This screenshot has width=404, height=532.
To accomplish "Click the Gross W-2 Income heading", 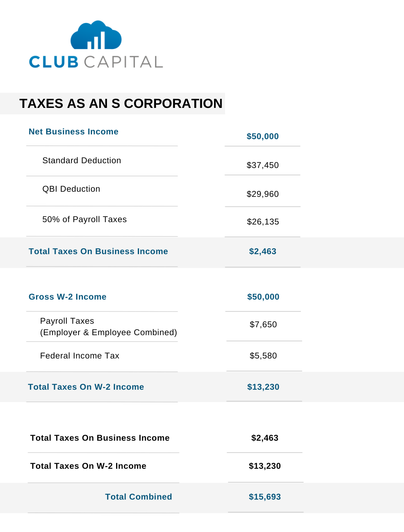I will (x=68, y=297).
